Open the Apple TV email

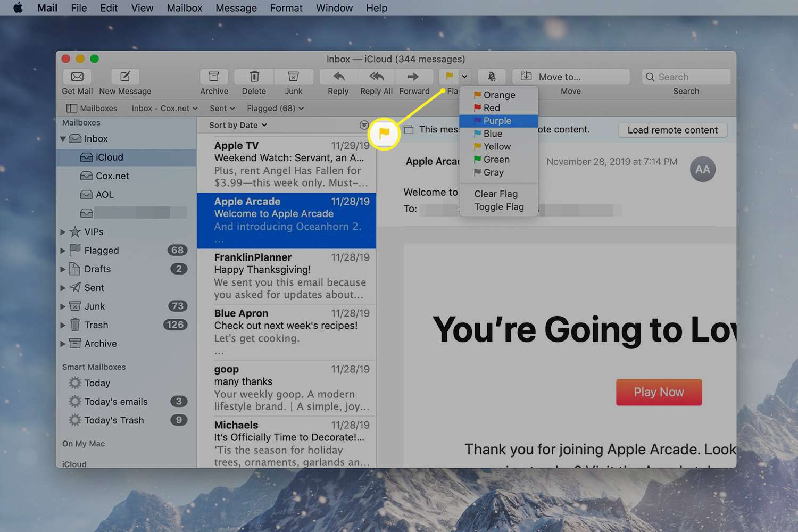click(287, 164)
